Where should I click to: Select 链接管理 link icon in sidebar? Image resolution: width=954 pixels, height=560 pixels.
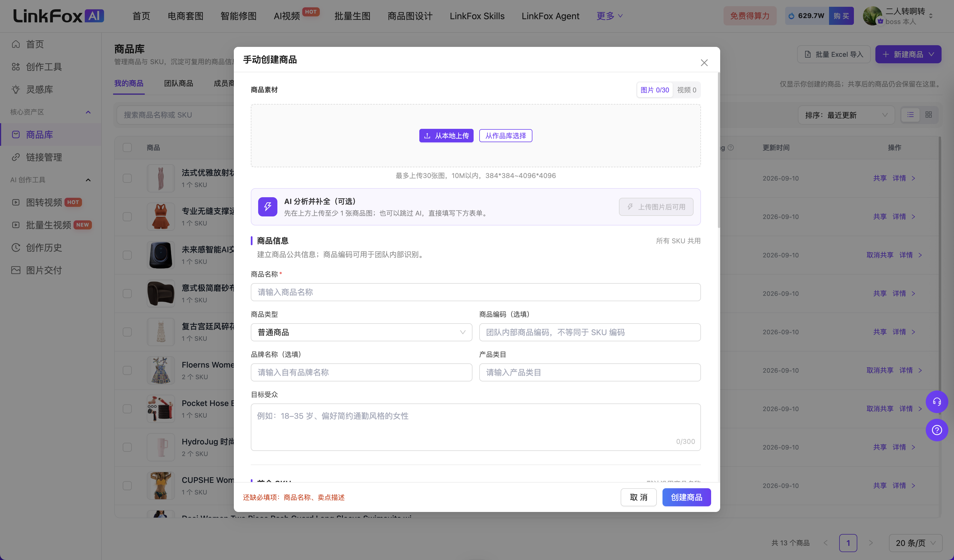tap(16, 157)
